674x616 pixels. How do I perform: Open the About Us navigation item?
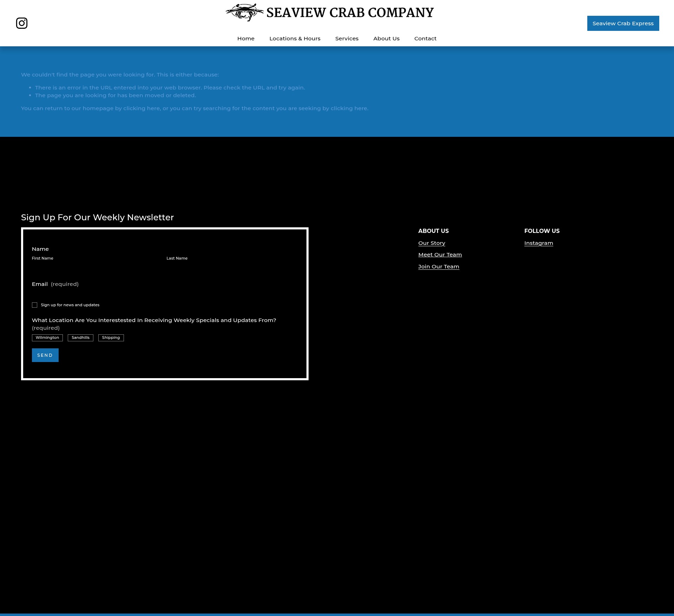(x=386, y=39)
